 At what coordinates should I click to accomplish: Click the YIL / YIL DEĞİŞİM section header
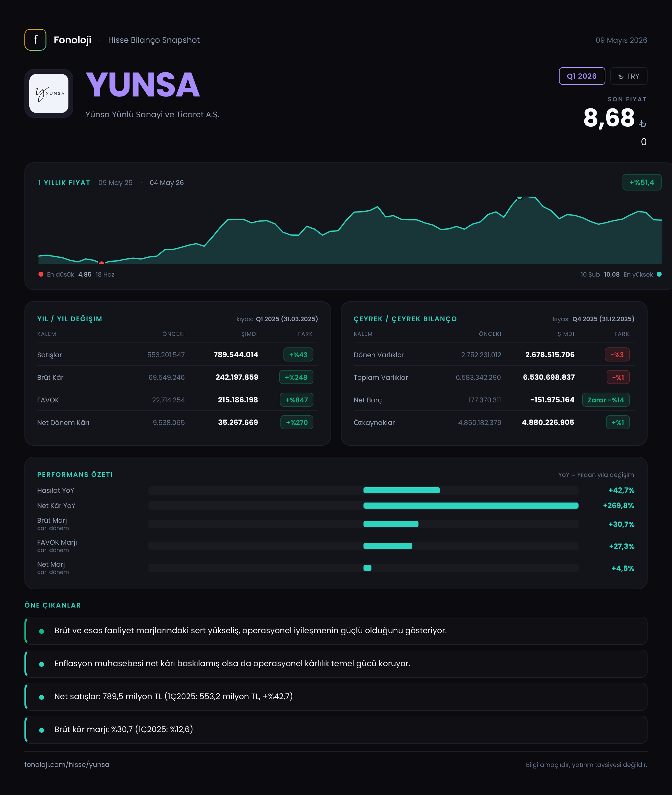[x=70, y=319]
